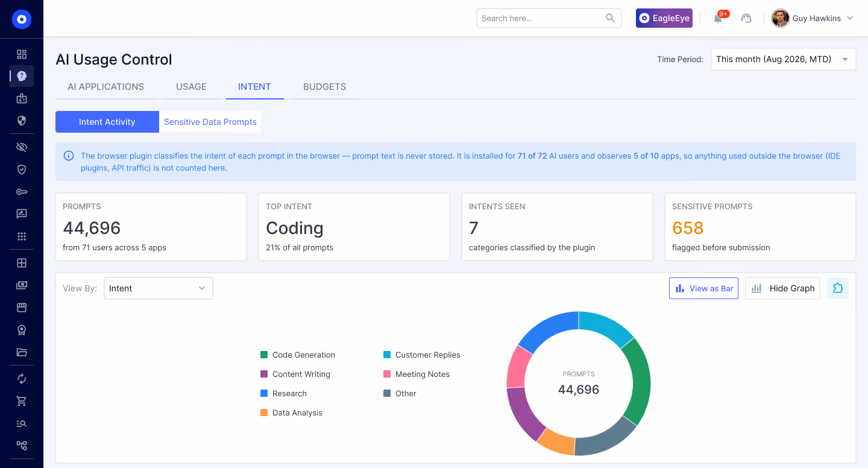Open the ID badge sidebar icon
This screenshot has width=868, height=468.
pos(22,98)
